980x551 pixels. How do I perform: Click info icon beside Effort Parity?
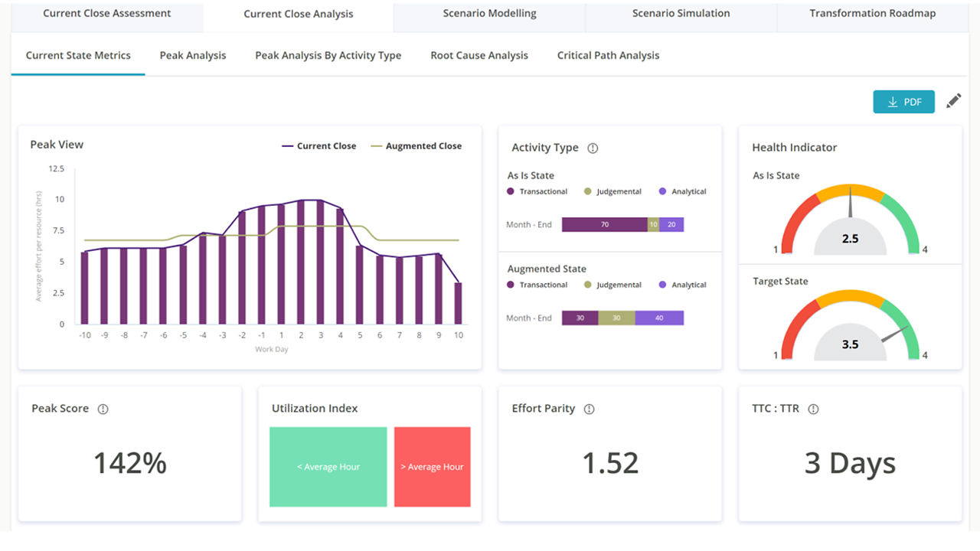[x=589, y=409]
